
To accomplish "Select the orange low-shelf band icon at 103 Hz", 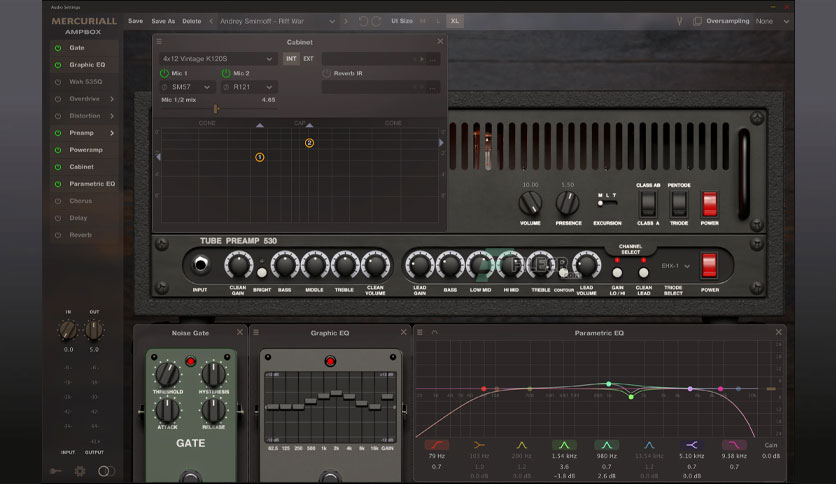I will (x=479, y=445).
